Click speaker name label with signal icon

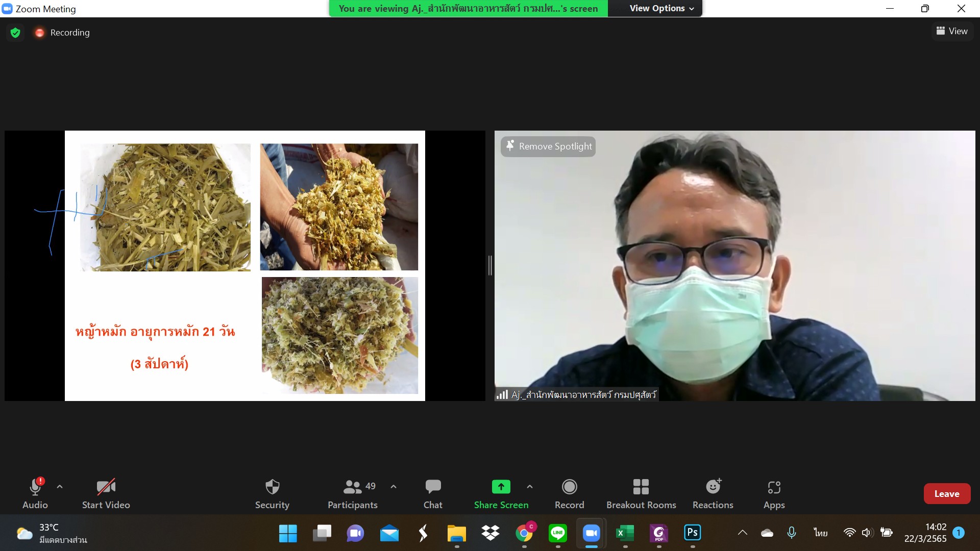click(x=576, y=394)
